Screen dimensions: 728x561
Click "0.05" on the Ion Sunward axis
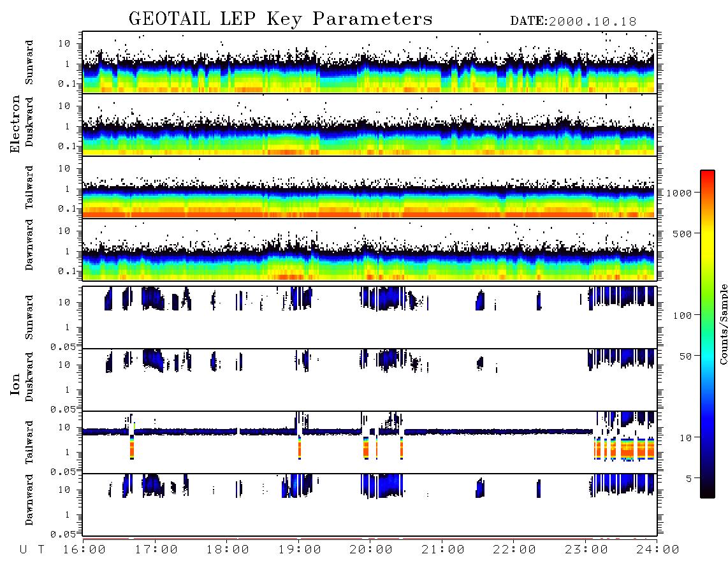pos(62,346)
